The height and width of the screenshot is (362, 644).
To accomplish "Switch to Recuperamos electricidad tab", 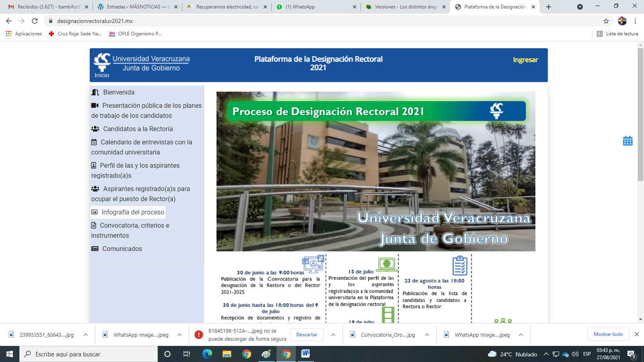I will pos(226,7).
